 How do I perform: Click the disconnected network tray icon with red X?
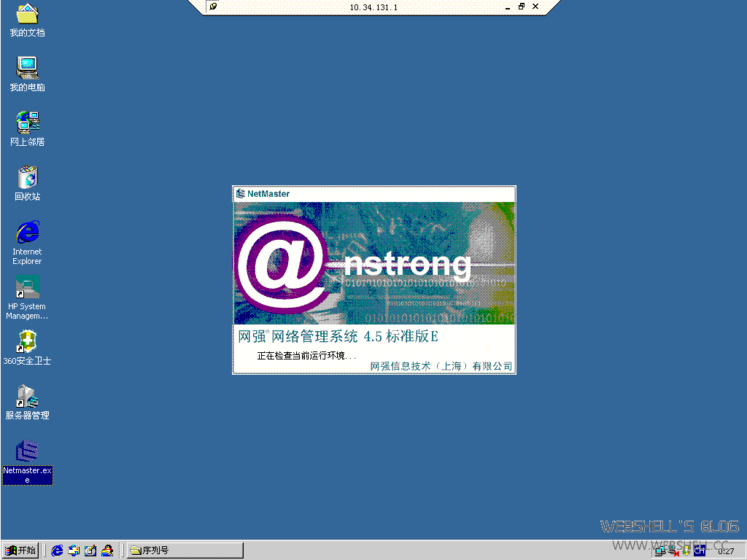[x=673, y=551]
